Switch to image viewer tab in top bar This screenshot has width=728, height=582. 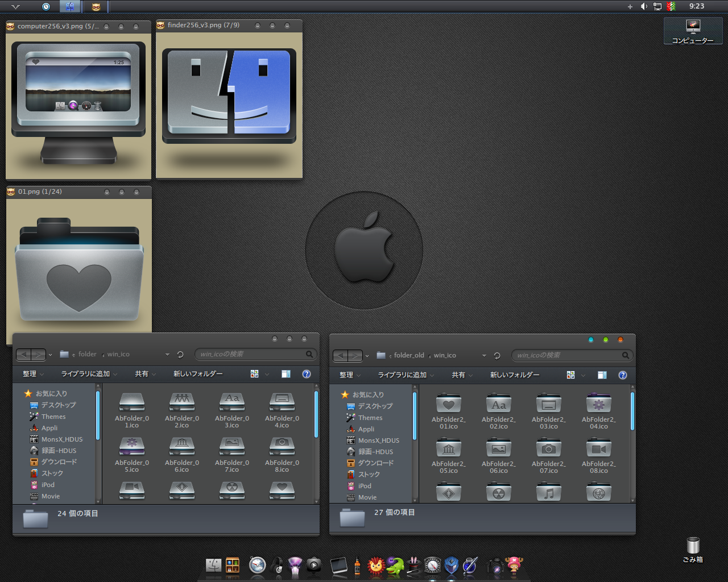[x=96, y=7]
